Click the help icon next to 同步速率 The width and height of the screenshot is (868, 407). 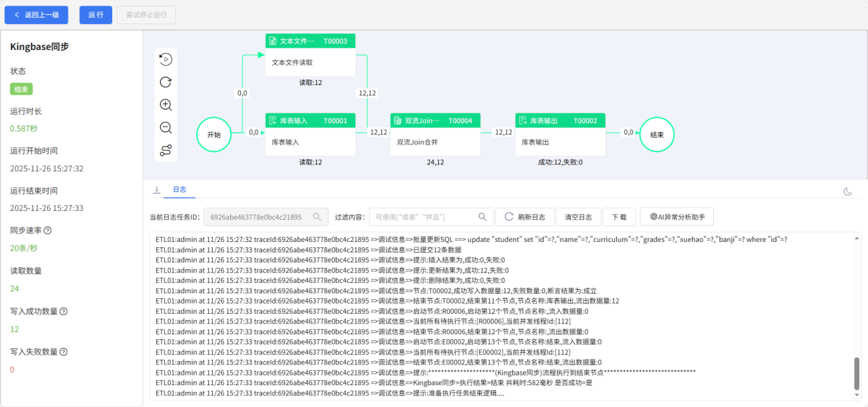[x=48, y=231]
